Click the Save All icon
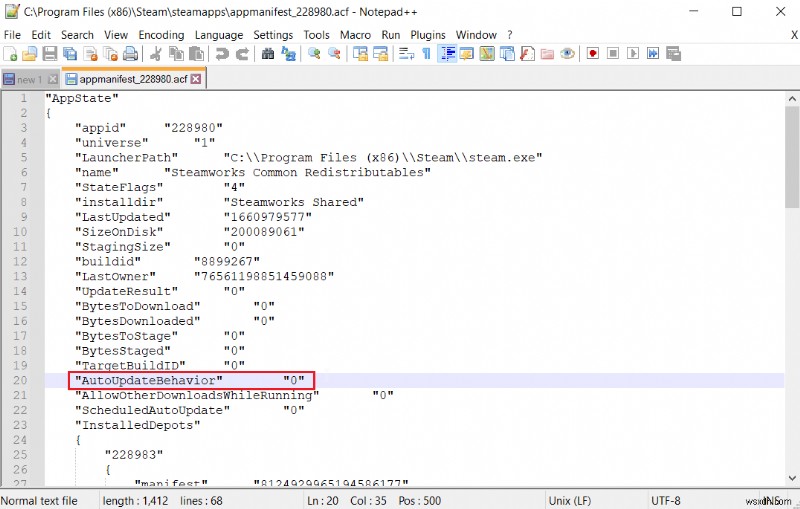The width and height of the screenshot is (800, 509). [x=70, y=54]
